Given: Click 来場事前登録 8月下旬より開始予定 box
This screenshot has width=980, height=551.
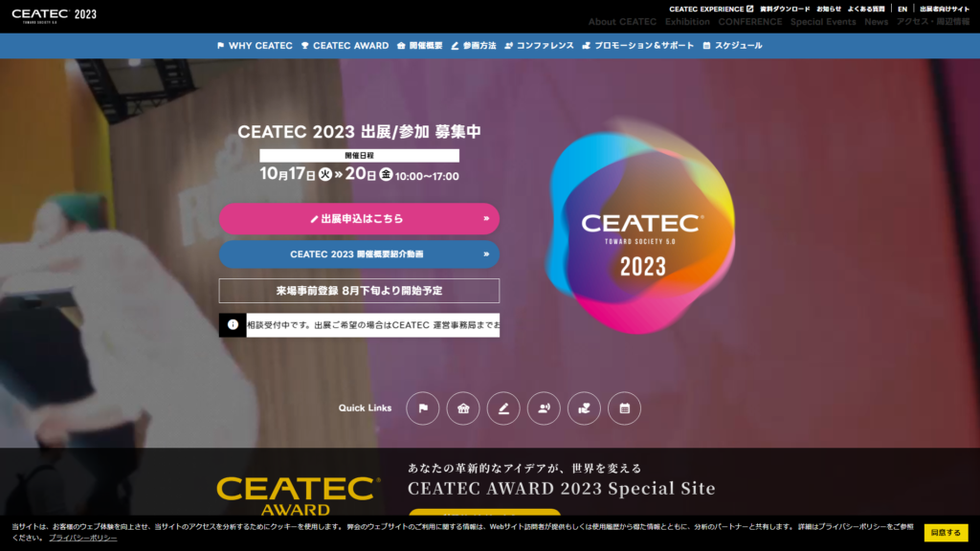Looking at the screenshot, I should [360, 291].
